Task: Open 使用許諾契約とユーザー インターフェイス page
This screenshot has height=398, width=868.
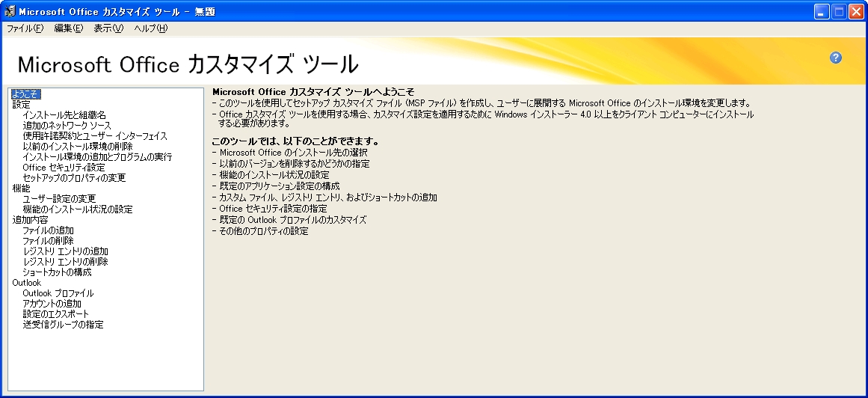Action: coord(95,136)
